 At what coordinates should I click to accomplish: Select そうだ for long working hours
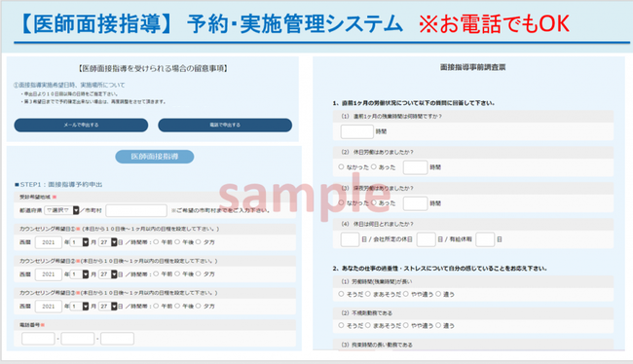(341, 294)
